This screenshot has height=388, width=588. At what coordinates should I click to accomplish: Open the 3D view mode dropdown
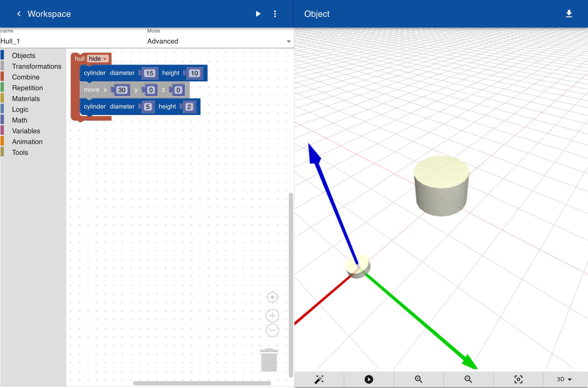point(564,379)
